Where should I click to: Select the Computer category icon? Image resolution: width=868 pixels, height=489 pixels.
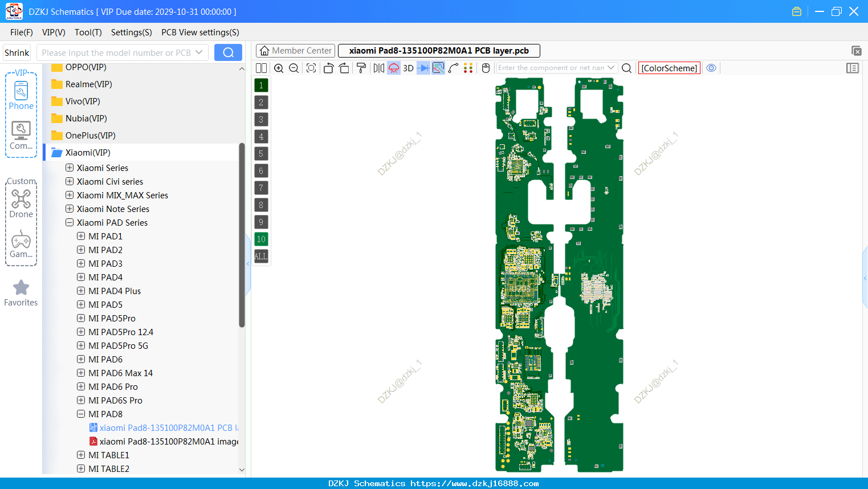[x=21, y=136]
